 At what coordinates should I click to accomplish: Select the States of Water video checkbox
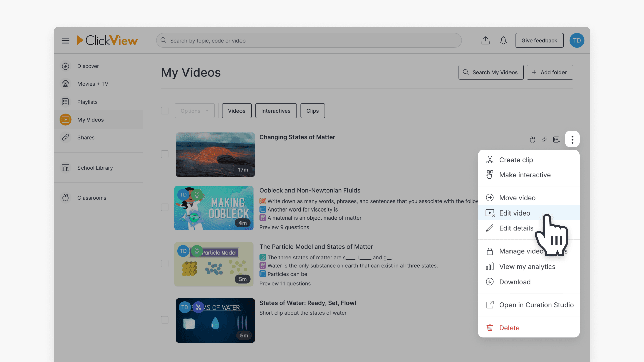coord(165,320)
